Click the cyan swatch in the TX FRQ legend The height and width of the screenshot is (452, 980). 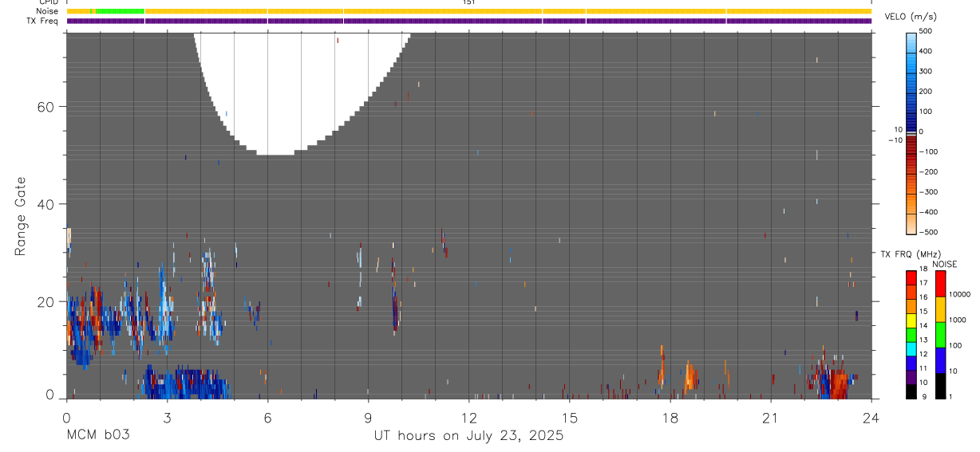(x=911, y=348)
